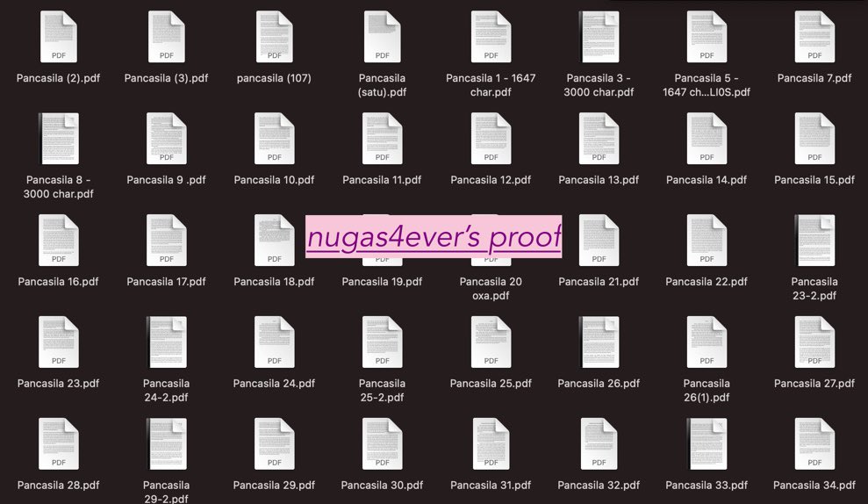Select the Pancasila 23-2.pdf file icon
The height and width of the screenshot is (504, 868).
pyautogui.click(x=814, y=241)
